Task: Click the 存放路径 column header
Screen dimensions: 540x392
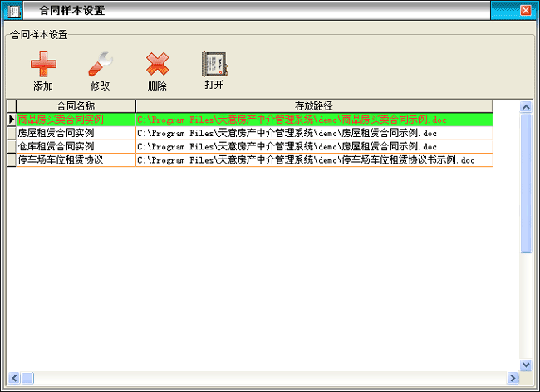Action: [x=313, y=106]
